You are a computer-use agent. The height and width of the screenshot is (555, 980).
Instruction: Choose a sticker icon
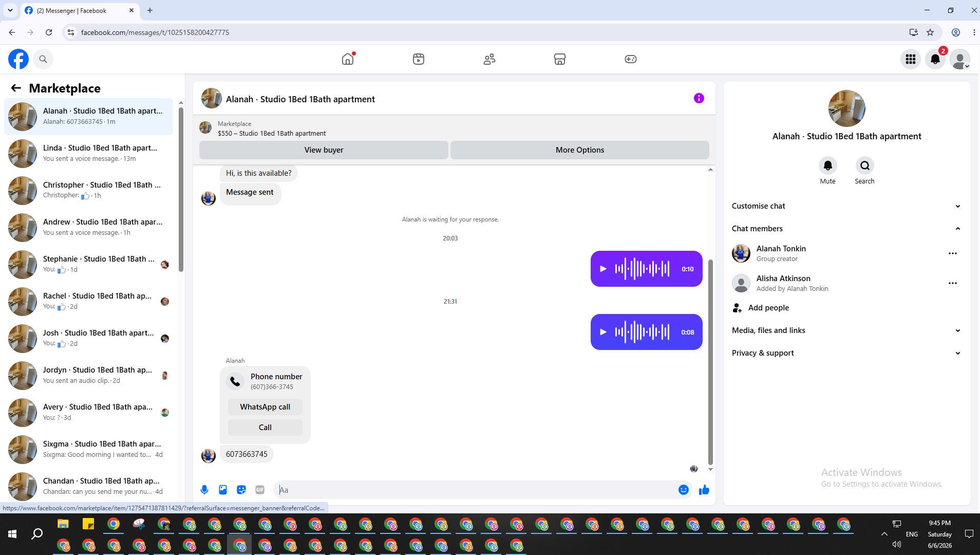[241, 490]
